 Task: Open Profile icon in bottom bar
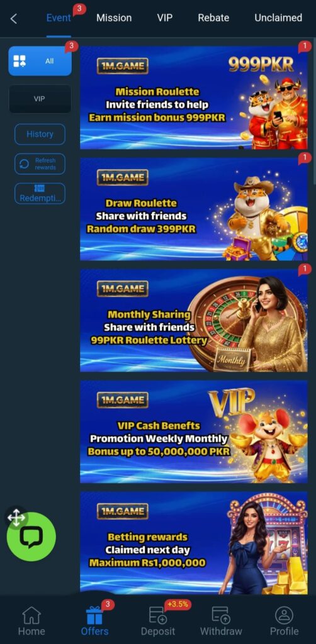284,615
